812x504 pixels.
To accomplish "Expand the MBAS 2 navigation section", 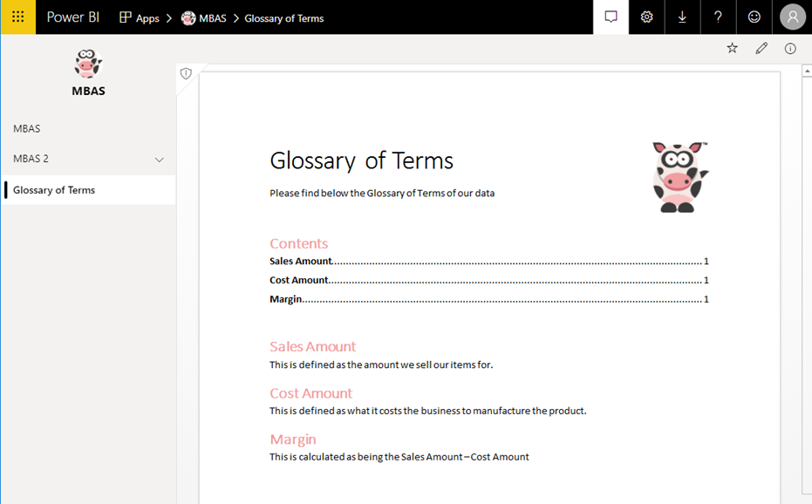I will tap(159, 160).
